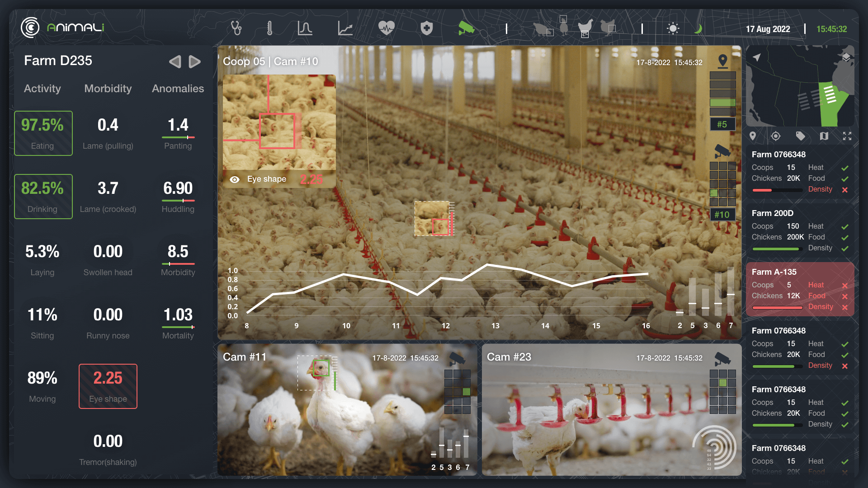This screenshot has height=488, width=868.
Task: Go to previous farm arrow
Action: [175, 61]
